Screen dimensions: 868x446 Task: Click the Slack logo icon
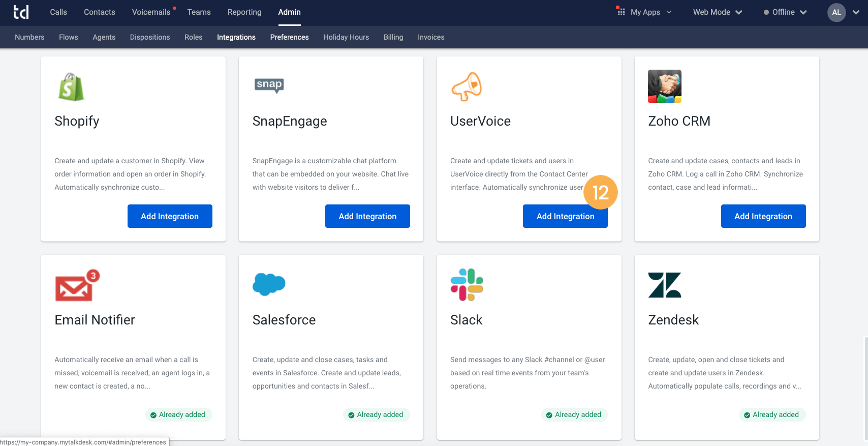click(467, 285)
